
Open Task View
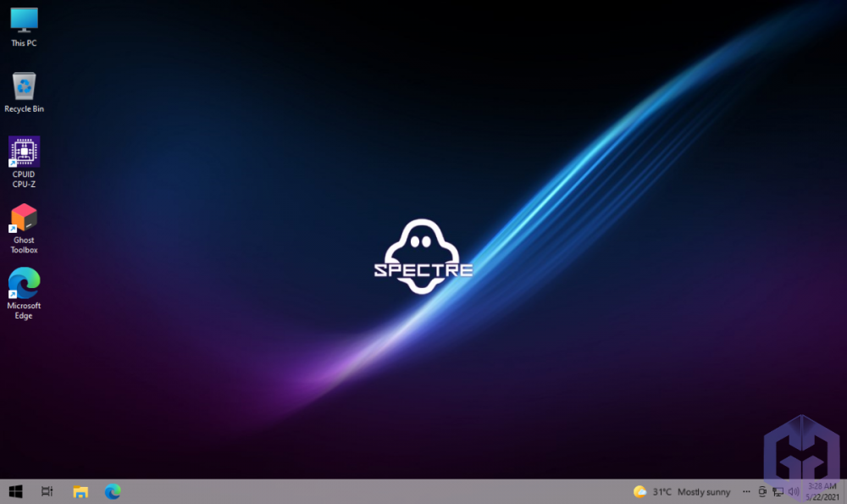tap(47, 491)
